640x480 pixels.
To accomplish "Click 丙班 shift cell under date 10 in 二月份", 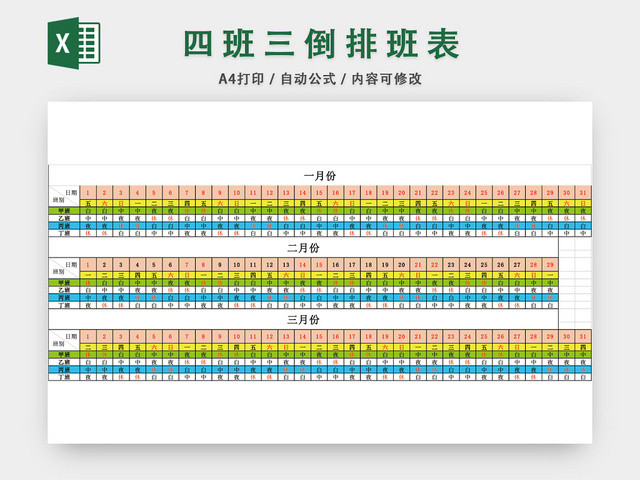I will coord(237,298).
